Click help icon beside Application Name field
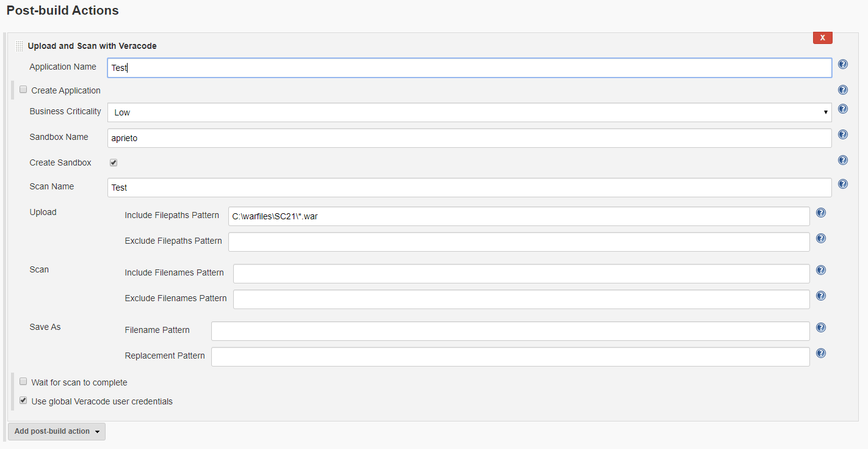The image size is (868, 449). pos(843,65)
